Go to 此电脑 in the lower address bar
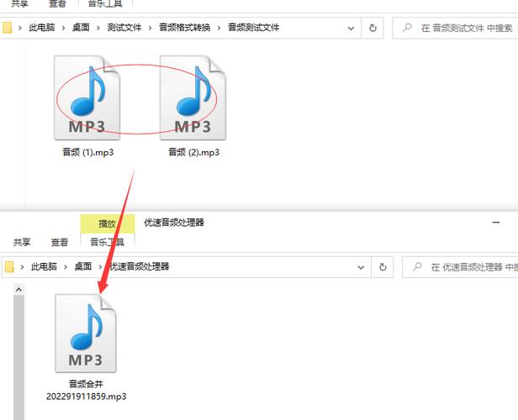The height and width of the screenshot is (420, 518). (x=44, y=266)
